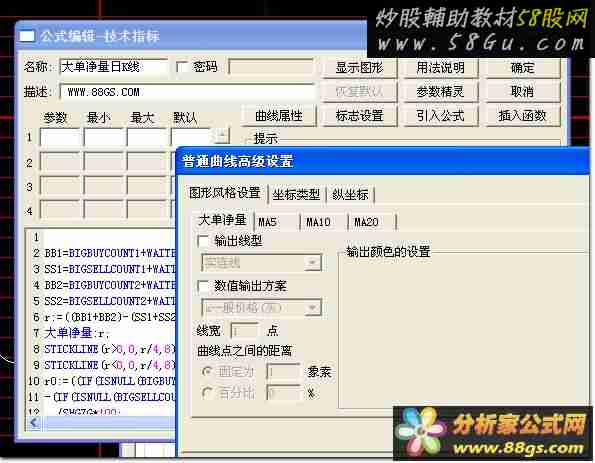
Task: Click the 插入函数 button
Action: [522, 115]
